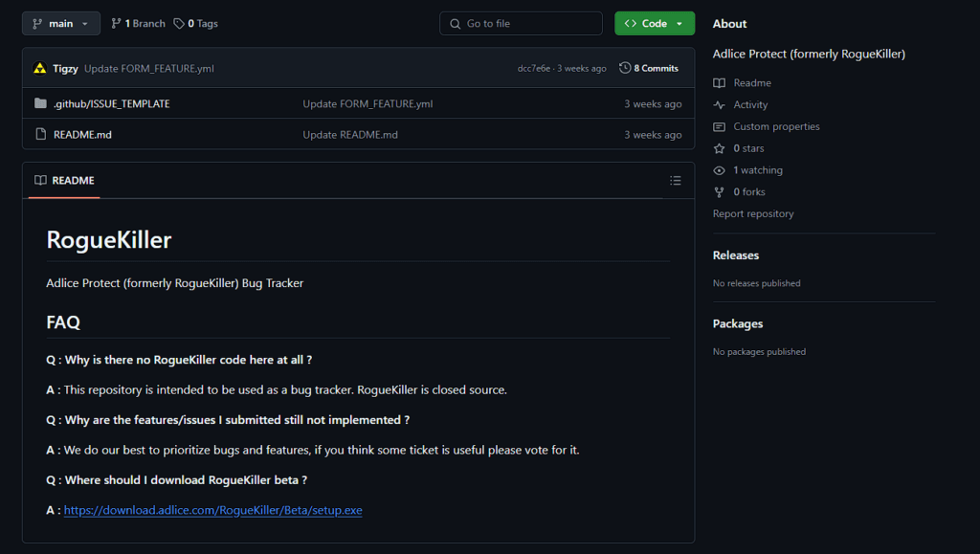Open the .github/ISSUE_TEMPLATE folder

(111, 103)
